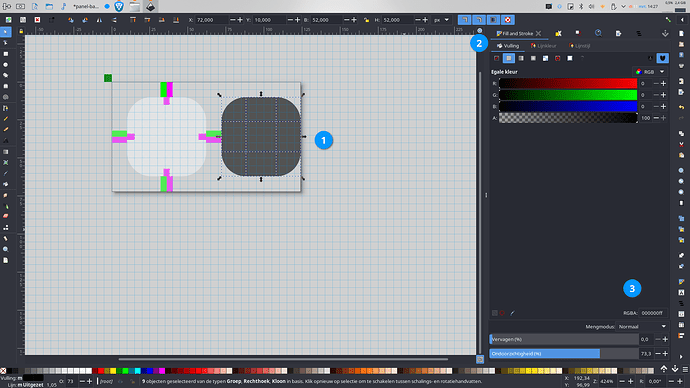The width and height of the screenshot is (690, 388).
Task: Click the Vervagen blur slider
Action: (x=564, y=339)
